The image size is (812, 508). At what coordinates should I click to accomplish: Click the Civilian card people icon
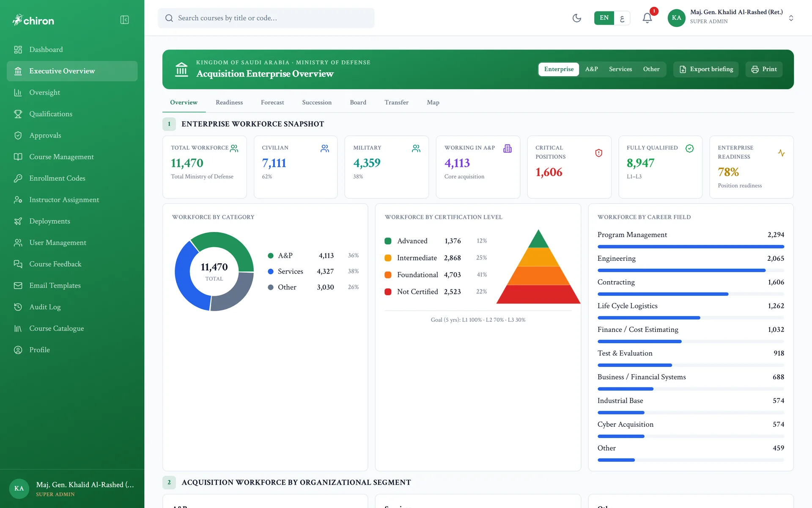[x=325, y=148]
